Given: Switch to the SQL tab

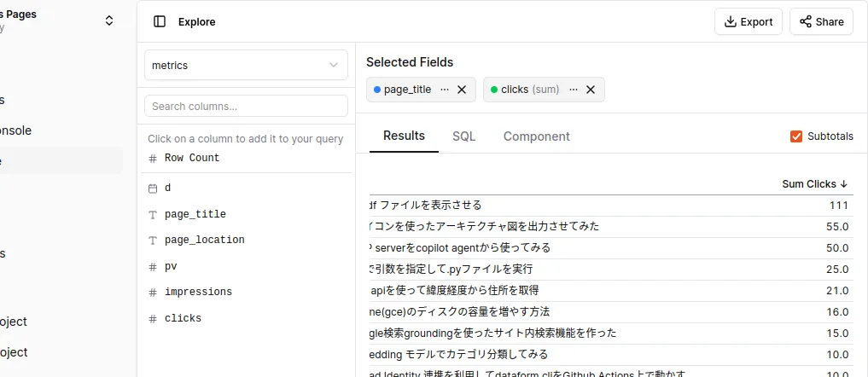Looking at the screenshot, I should (464, 136).
